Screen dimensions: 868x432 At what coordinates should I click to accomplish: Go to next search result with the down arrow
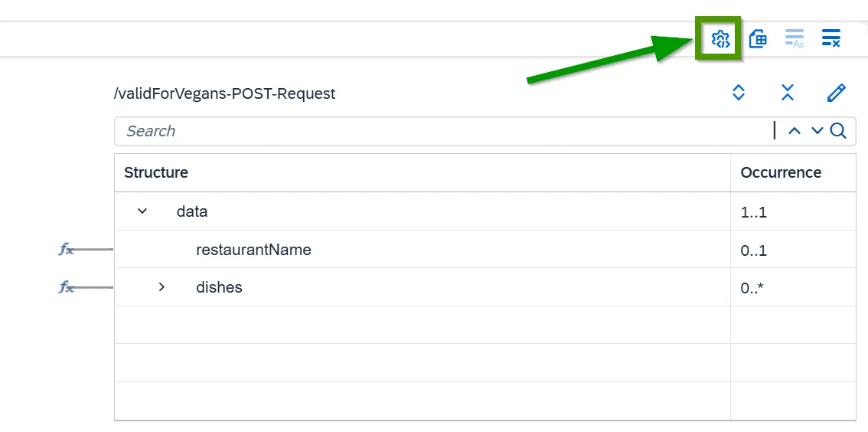(x=817, y=131)
